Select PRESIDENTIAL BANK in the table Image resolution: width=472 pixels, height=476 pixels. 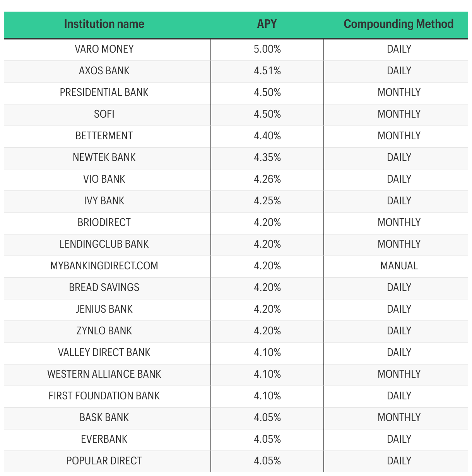104,92
